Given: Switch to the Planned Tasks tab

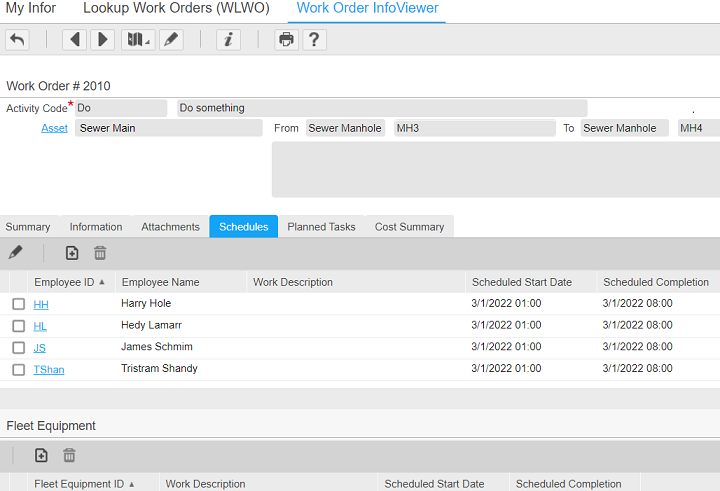Looking at the screenshot, I should 321,227.
